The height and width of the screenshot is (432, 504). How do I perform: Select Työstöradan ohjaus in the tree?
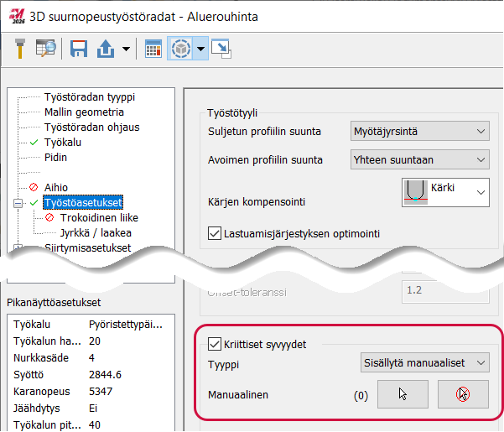point(91,127)
